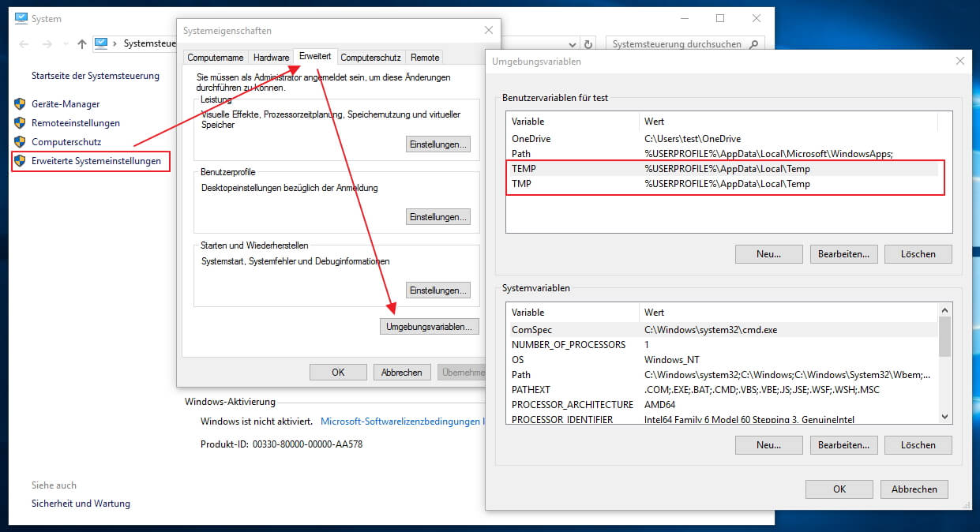Screen dimensions: 980x532
Task: Close the Systemeigenschaften dialog
Action: pos(489,30)
